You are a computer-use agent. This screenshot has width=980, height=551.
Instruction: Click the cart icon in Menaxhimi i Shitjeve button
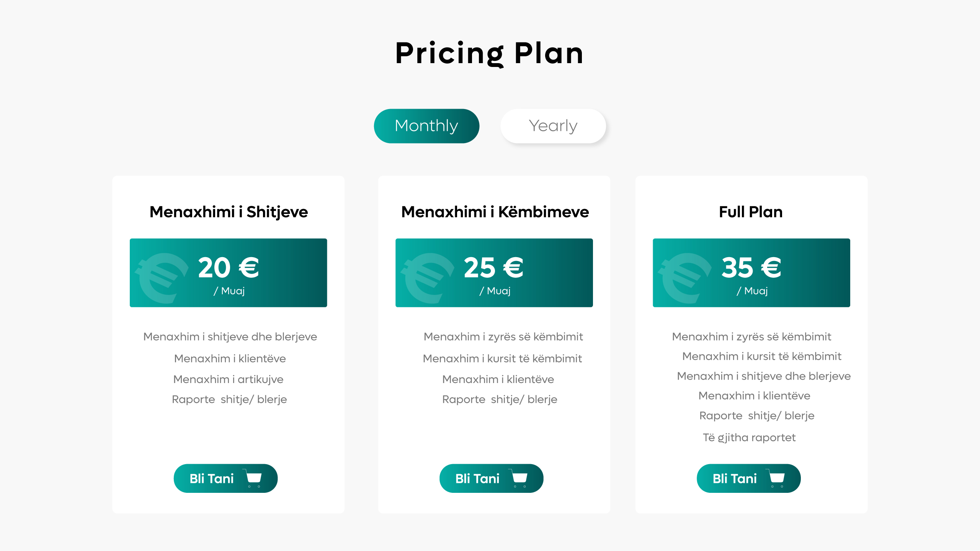pyautogui.click(x=253, y=478)
